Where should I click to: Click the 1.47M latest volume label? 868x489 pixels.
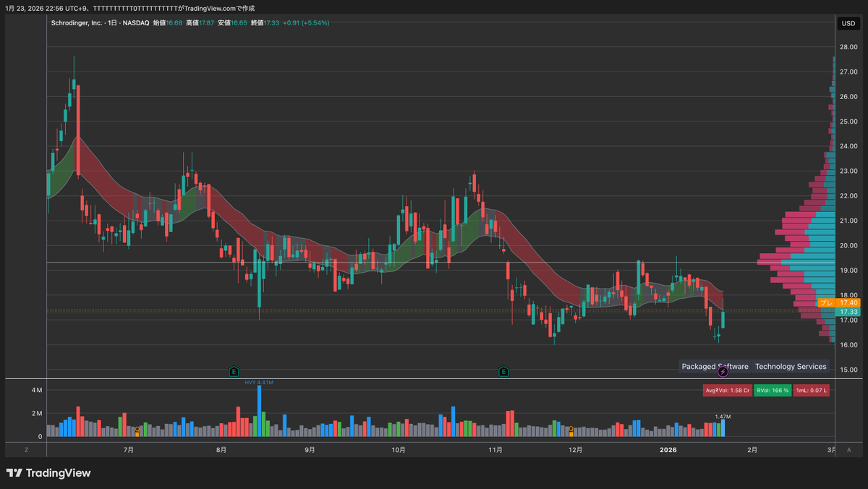[x=723, y=417]
